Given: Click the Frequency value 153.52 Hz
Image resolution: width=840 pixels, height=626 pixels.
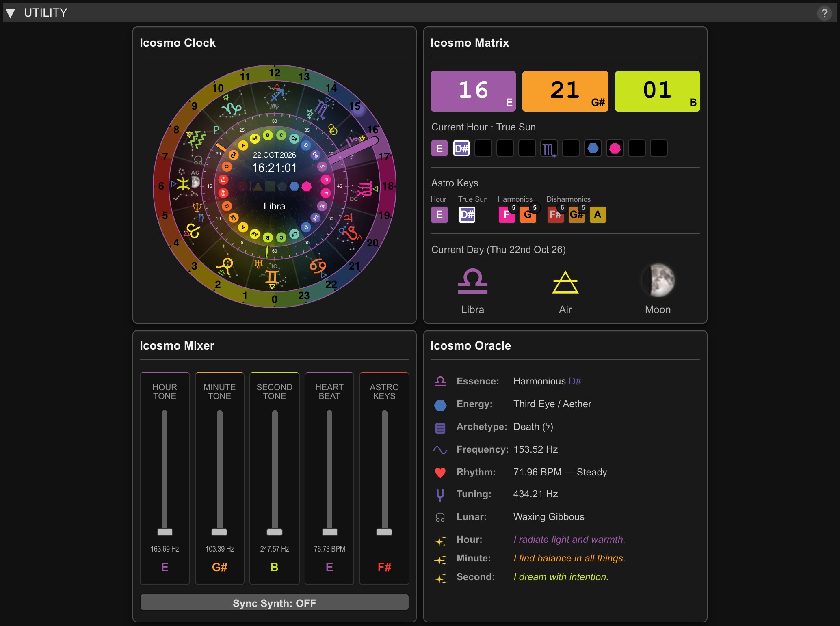Looking at the screenshot, I should click(535, 449).
